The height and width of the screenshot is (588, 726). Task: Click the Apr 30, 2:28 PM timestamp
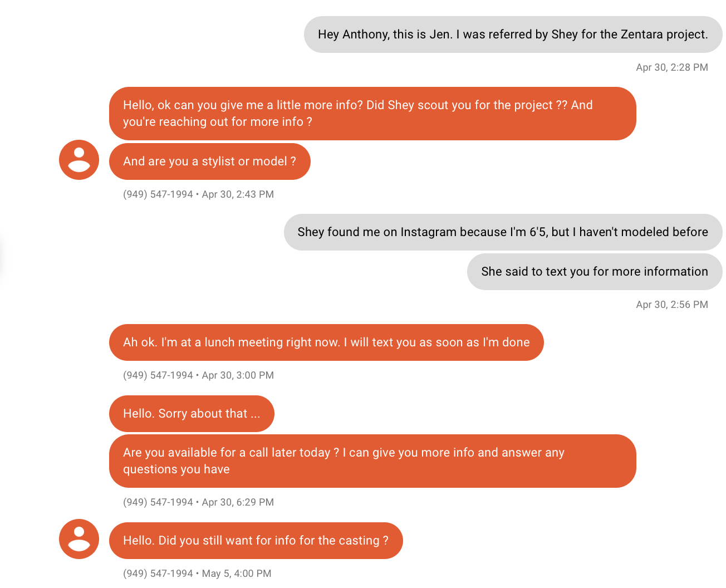672,67
